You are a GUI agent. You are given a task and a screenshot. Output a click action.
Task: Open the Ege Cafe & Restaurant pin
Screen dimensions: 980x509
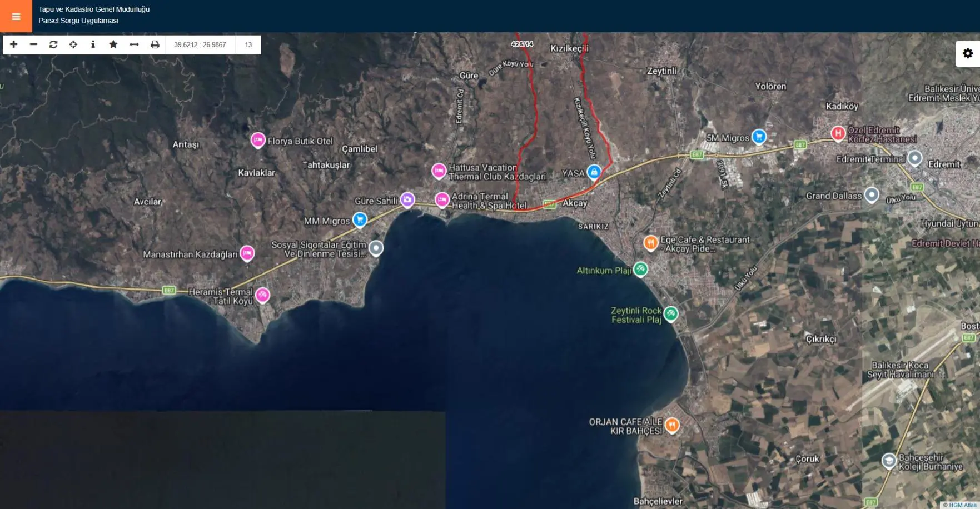[x=650, y=243]
